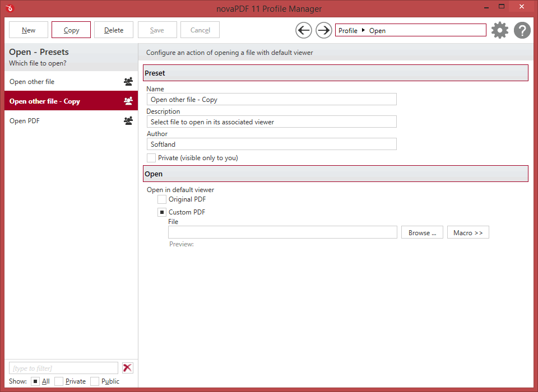Click the Copy button
The image size is (538, 392).
click(x=71, y=30)
